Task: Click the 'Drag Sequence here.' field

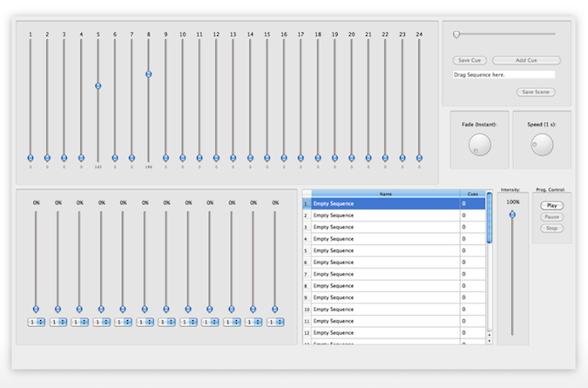Action: tap(504, 75)
